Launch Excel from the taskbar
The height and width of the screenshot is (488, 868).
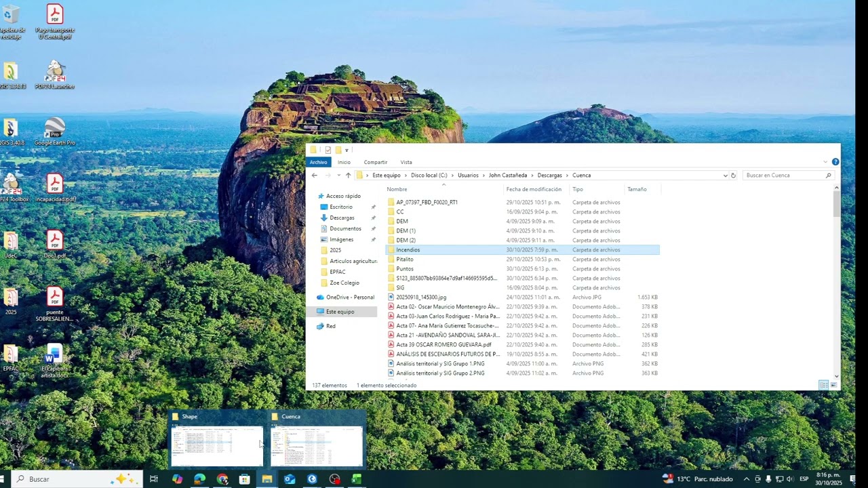[357, 479]
